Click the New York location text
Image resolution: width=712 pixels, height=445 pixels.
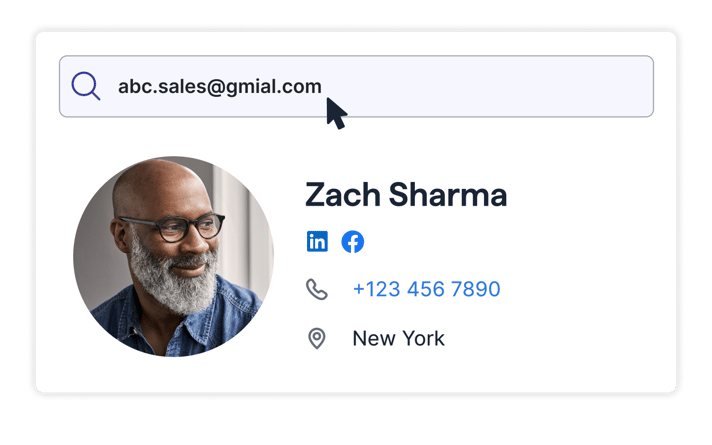click(399, 339)
